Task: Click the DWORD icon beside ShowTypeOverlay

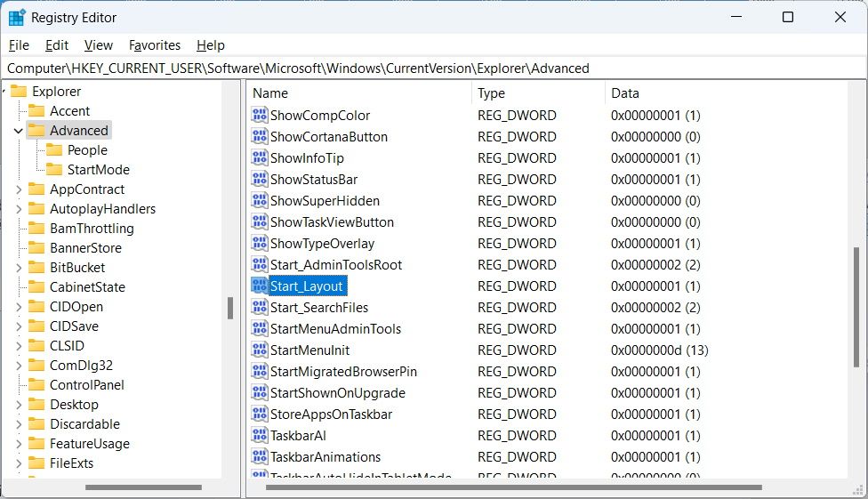Action: pos(259,243)
